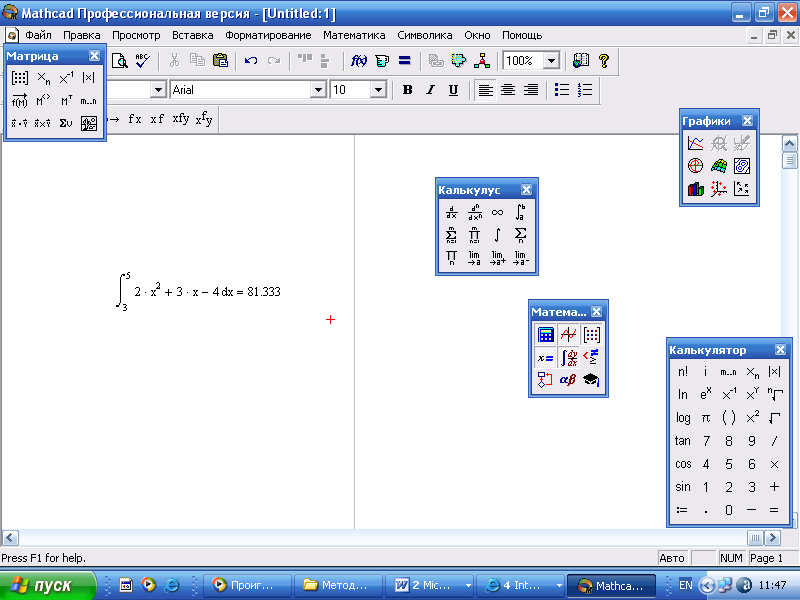
Task: Open Programming toolbar in Math palette
Action: point(545,380)
